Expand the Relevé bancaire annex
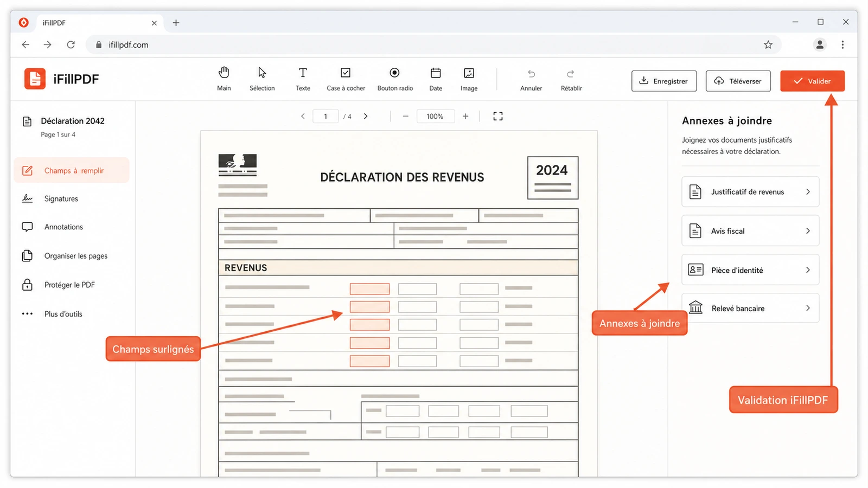Screen dimensions: 868x488 (x=750, y=308)
